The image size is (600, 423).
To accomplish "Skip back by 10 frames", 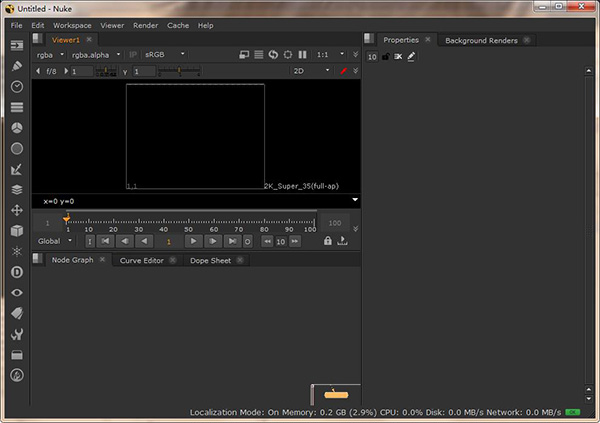I will click(x=267, y=241).
